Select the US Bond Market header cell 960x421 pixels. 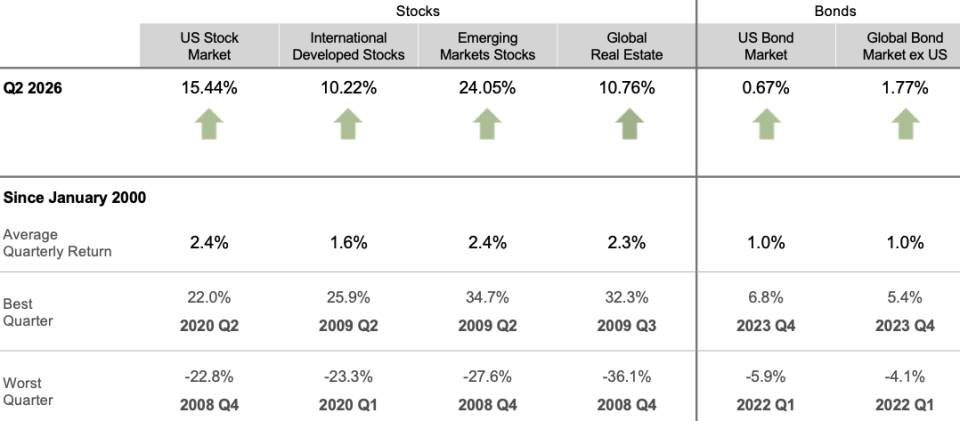(766, 46)
